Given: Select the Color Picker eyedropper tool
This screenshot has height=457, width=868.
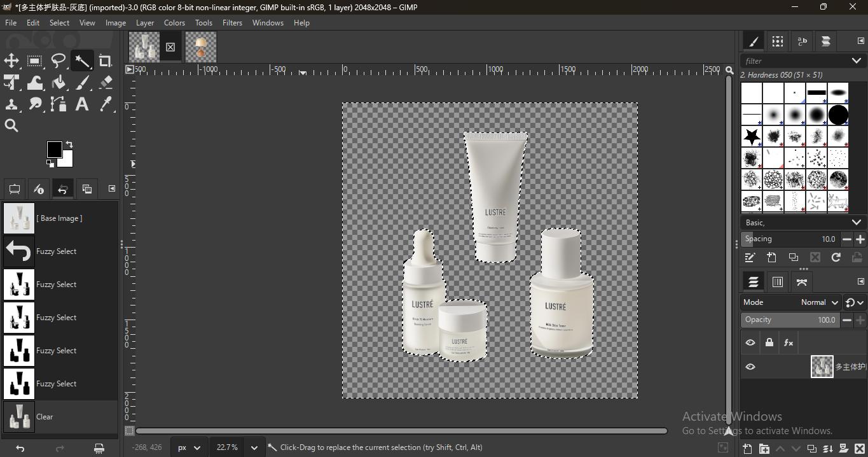Looking at the screenshot, I should pos(106,104).
